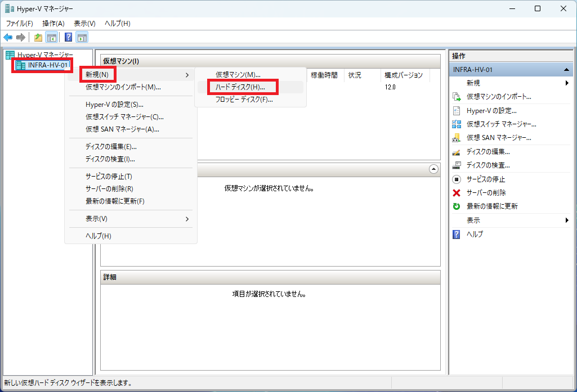This screenshot has width=577, height=392.
Task: Select the INFRA-HV-01 server in the tree
Action: click(x=48, y=65)
